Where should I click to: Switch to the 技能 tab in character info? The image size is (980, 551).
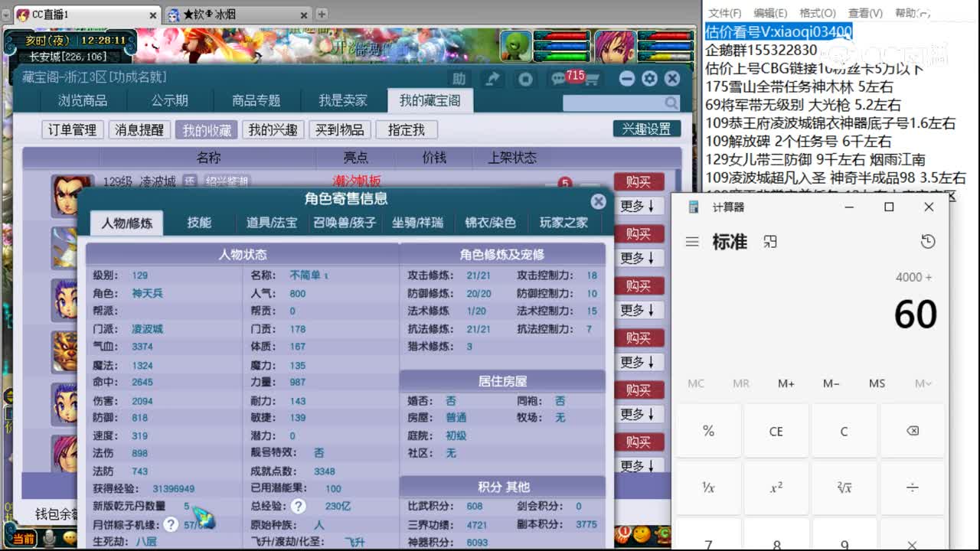pos(200,223)
